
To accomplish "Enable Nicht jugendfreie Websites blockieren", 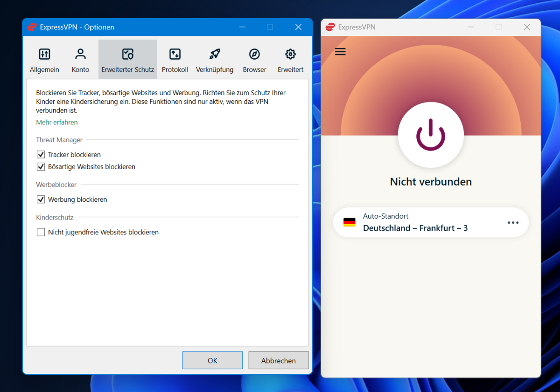I will point(41,232).
